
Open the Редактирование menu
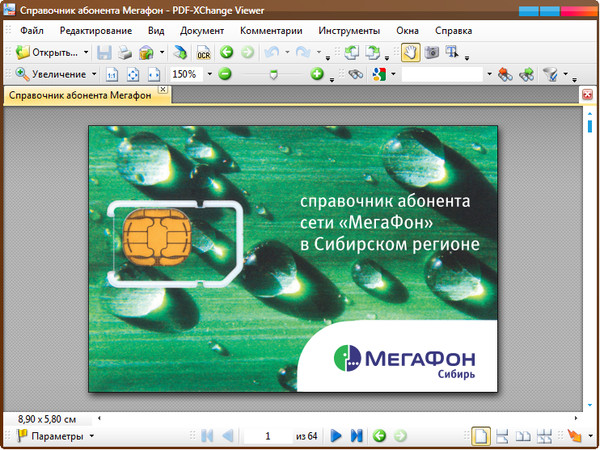click(x=96, y=31)
